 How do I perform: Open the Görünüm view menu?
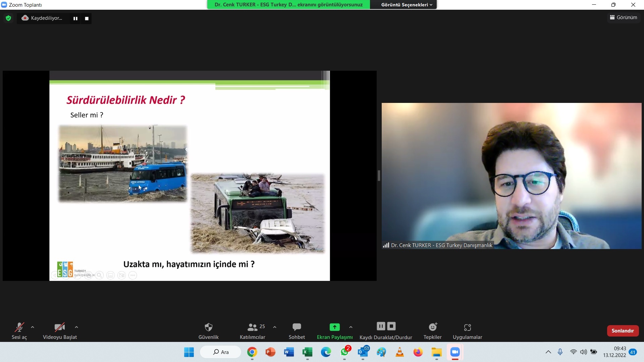click(624, 17)
